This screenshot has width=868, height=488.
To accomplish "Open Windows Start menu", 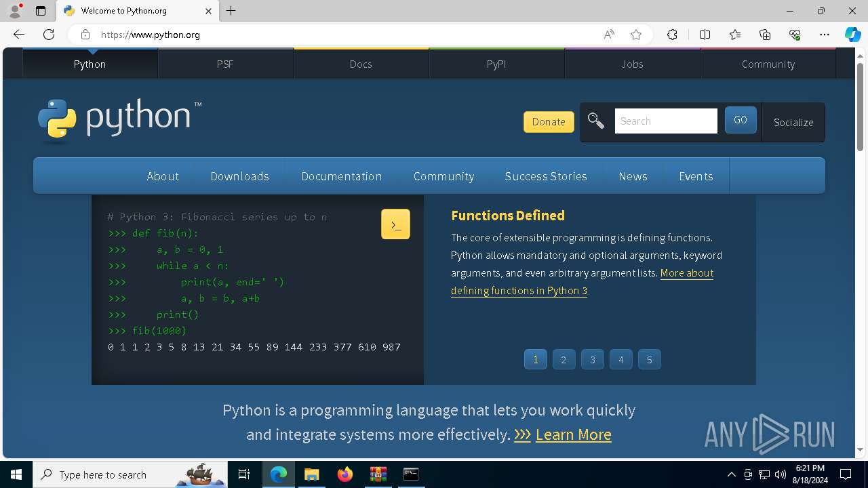I will click(16, 474).
